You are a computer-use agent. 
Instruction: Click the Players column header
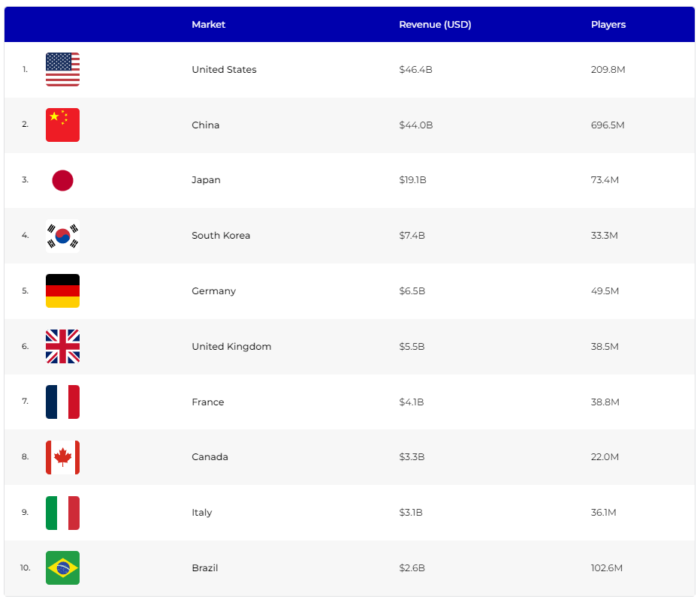point(608,25)
